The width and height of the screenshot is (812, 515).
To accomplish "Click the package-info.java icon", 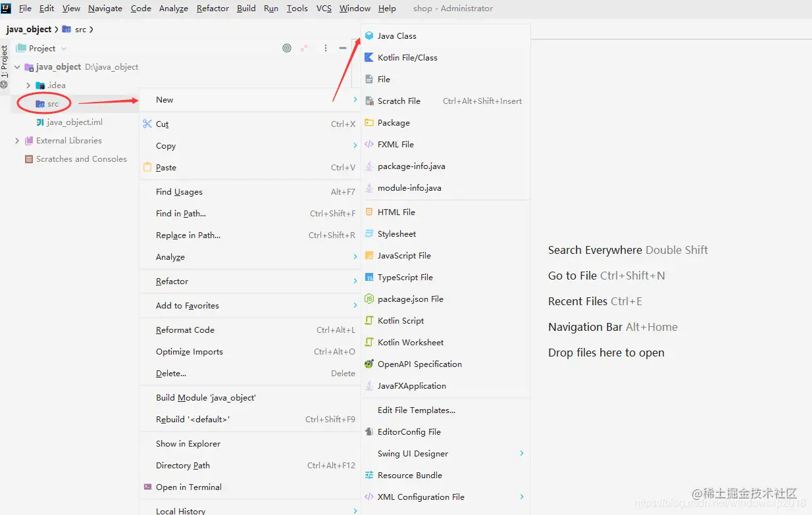I will coord(369,166).
